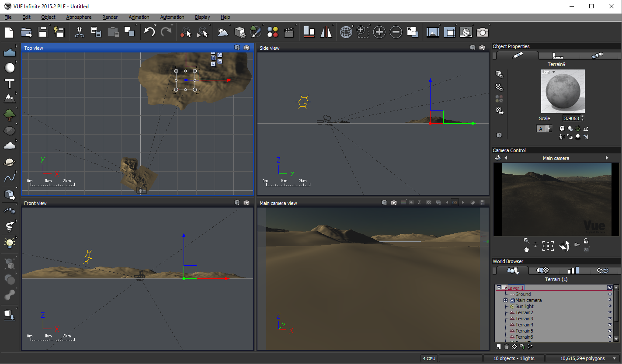Toggle visibility eye for Terrain3

click(610, 319)
